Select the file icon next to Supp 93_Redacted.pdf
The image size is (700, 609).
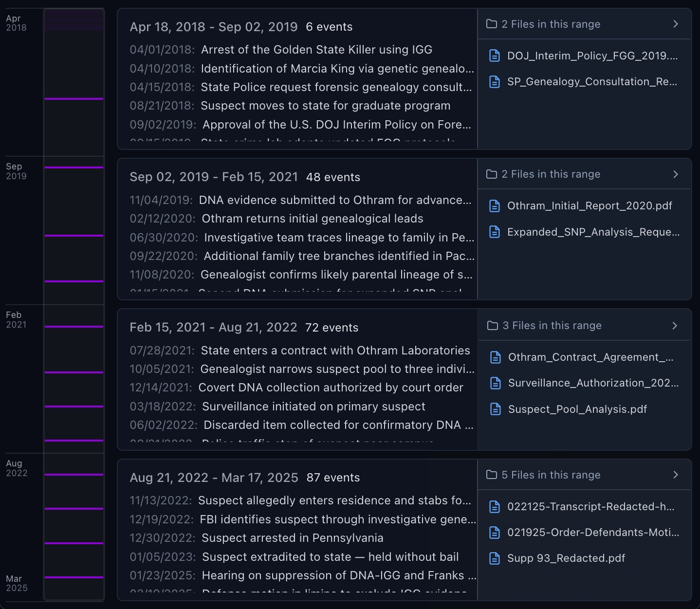point(495,558)
